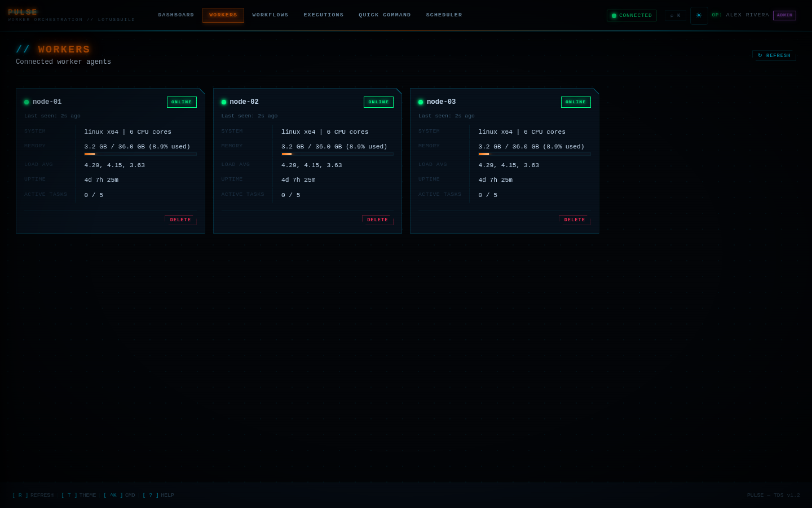Switch to the Workflows tab
The width and height of the screenshot is (812, 508).
[x=270, y=15]
